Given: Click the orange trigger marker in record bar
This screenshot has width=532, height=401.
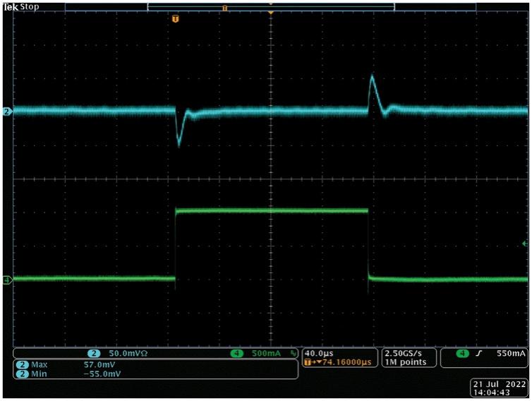Looking at the screenshot, I should [224, 8].
